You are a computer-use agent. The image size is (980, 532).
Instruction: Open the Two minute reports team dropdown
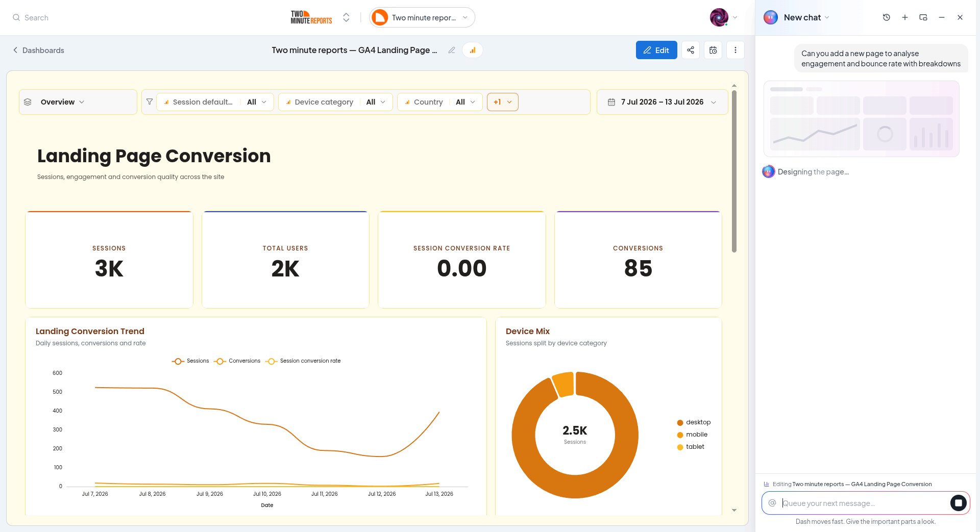click(x=422, y=17)
